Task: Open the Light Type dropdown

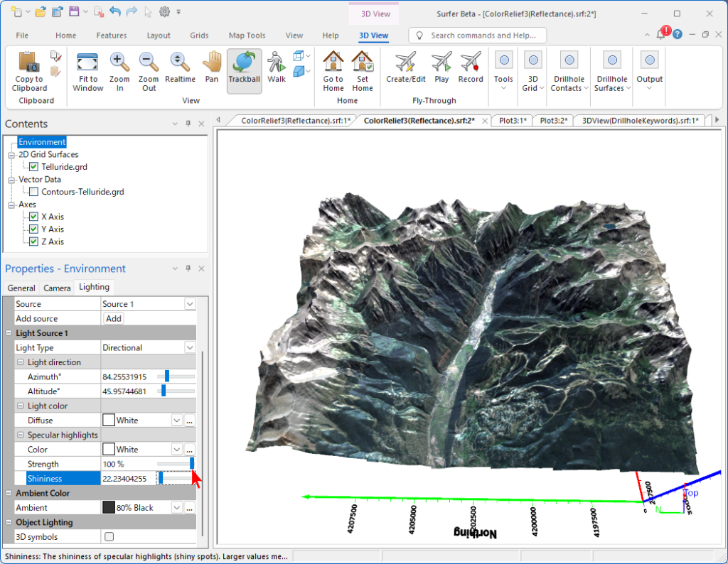Action: (x=190, y=347)
